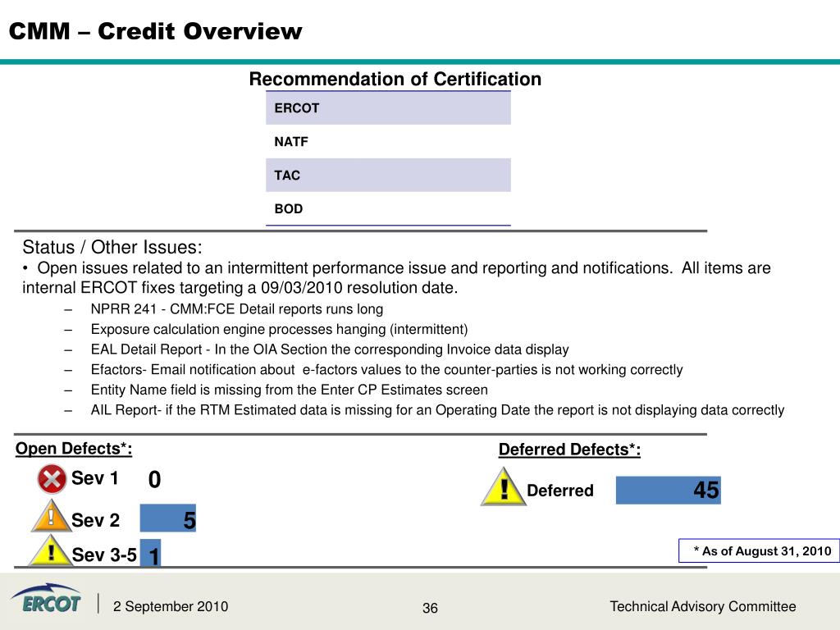Select the TAC row in certification table
This screenshot has height=630, width=840.
(x=388, y=176)
